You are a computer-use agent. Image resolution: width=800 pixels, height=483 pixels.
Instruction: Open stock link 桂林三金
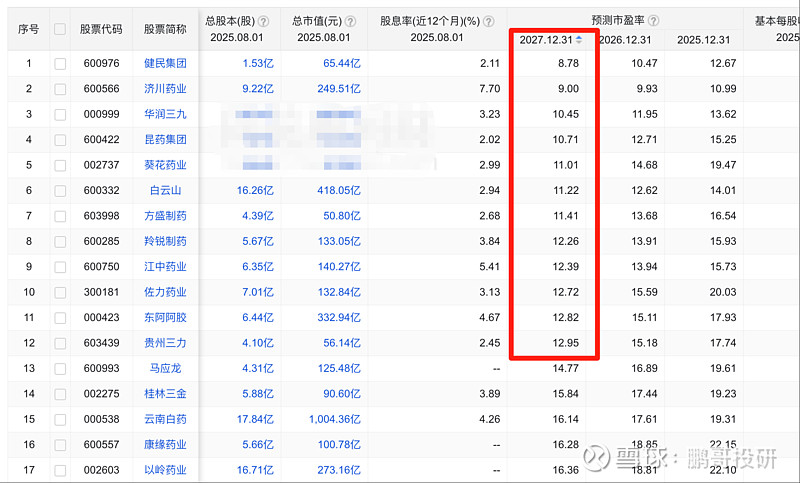(x=165, y=394)
